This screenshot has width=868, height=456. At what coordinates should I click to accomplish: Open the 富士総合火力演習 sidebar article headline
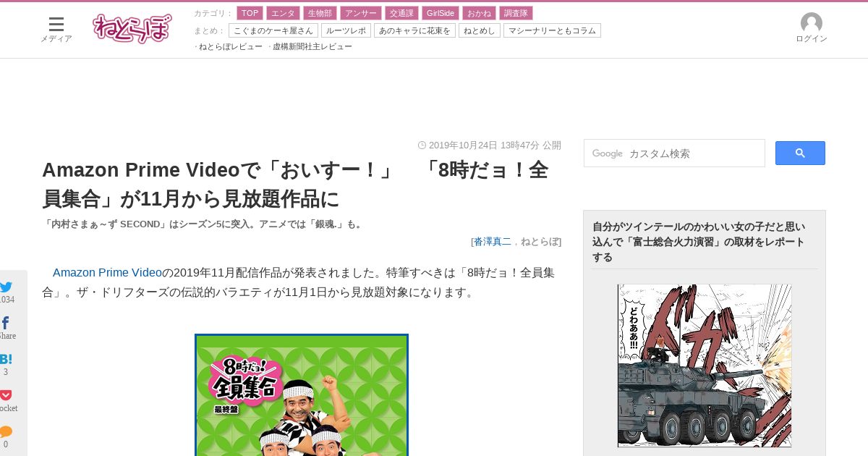pyautogui.click(x=699, y=242)
